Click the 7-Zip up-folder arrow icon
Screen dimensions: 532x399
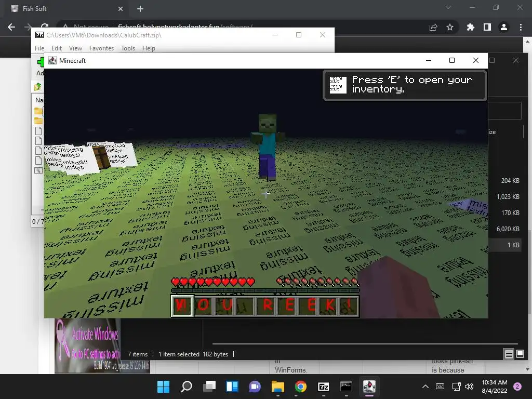[x=37, y=87]
